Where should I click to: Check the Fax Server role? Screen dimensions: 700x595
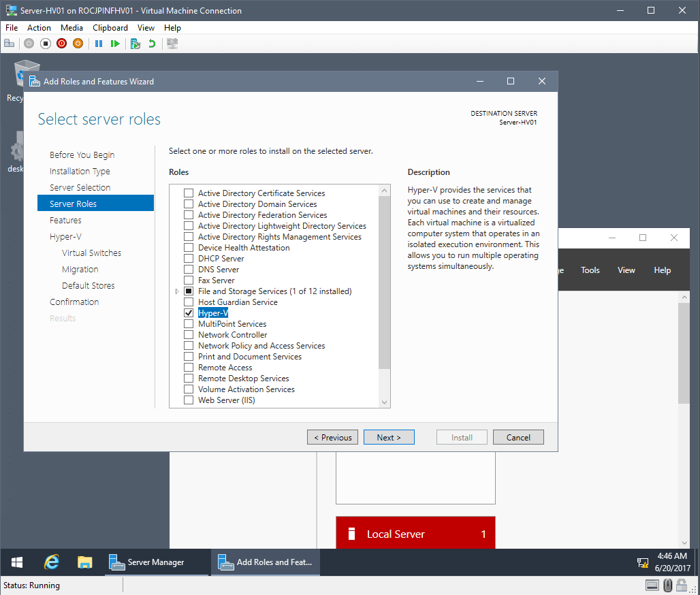189,280
